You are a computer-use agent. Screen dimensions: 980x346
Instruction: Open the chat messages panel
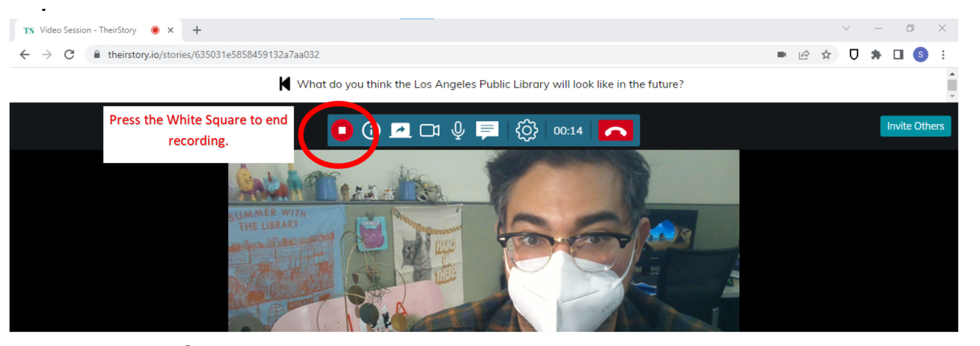487,131
